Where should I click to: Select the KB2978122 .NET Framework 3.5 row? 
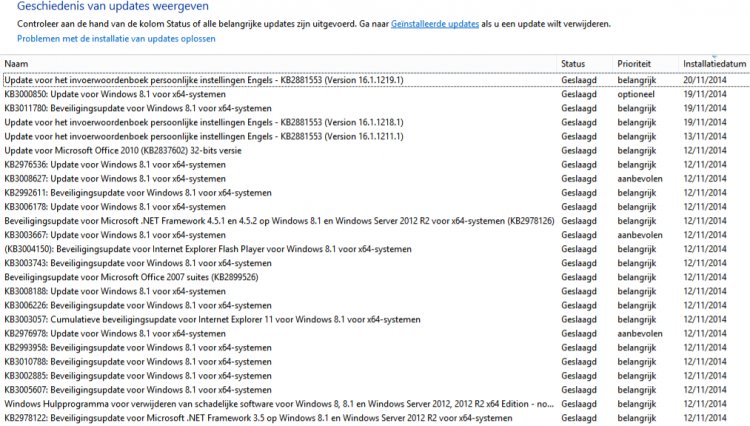tap(375, 418)
